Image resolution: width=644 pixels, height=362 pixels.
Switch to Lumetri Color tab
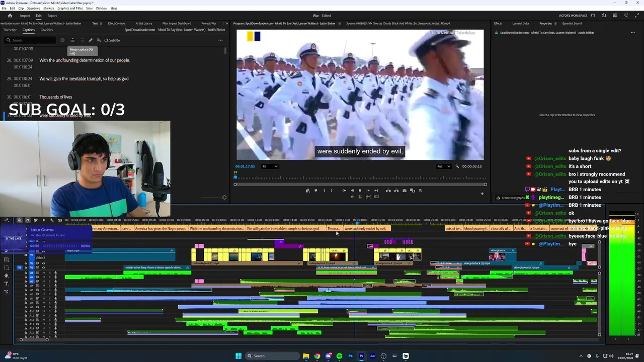[521, 23]
